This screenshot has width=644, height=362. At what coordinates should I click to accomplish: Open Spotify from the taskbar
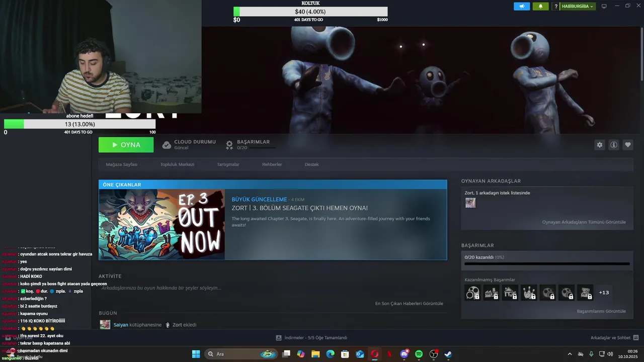[419, 354]
